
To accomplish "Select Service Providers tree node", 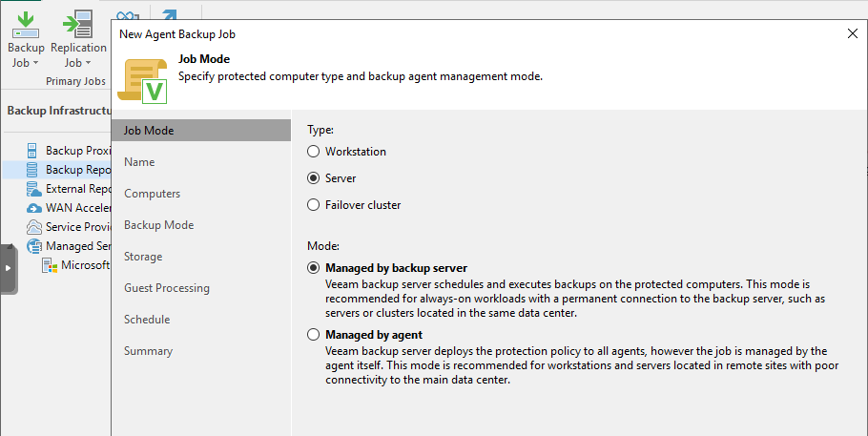I will (x=78, y=227).
